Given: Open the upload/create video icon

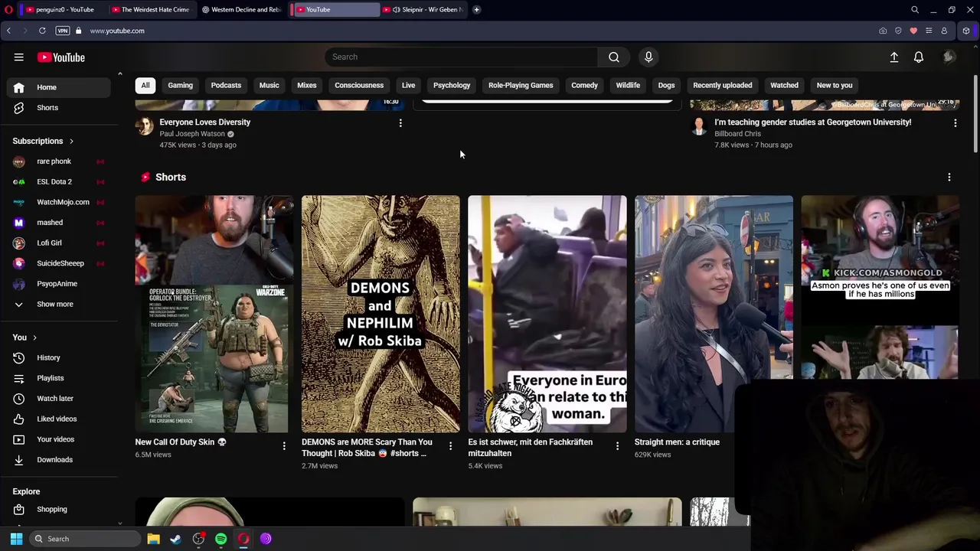Looking at the screenshot, I should [893, 57].
